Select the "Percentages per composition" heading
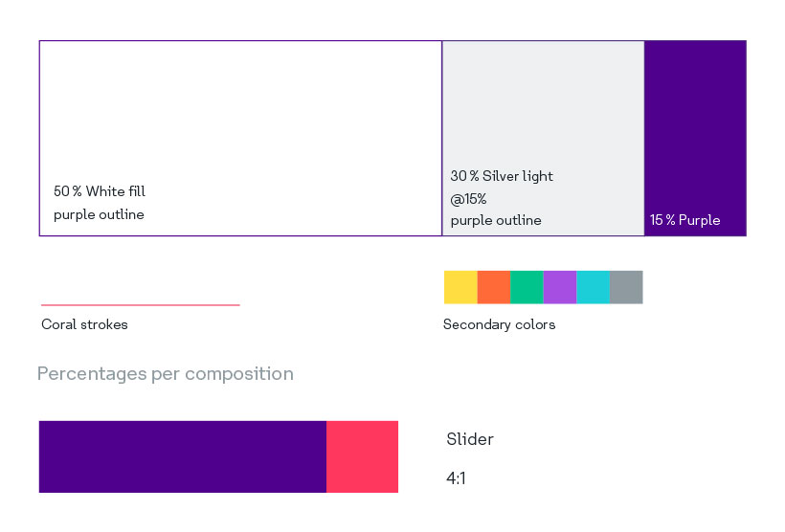Image resolution: width=785 pixels, height=532 pixels. click(x=165, y=374)
